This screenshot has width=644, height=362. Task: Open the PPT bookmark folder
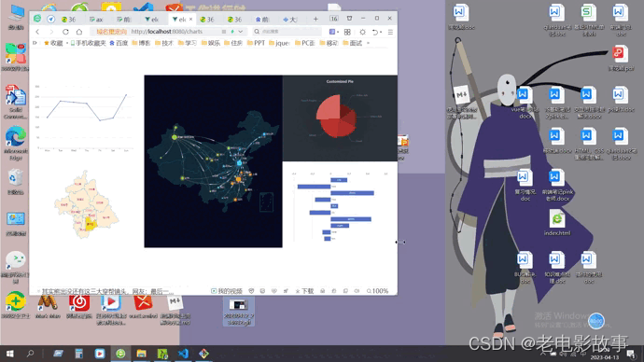[257, 43]
